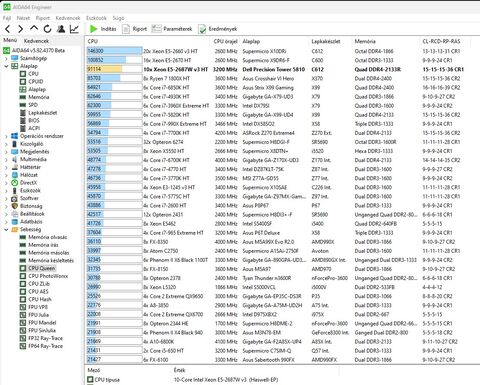The image size is (480, 385).
Task: Expand the Multimédia tree node
Action: 6,159
